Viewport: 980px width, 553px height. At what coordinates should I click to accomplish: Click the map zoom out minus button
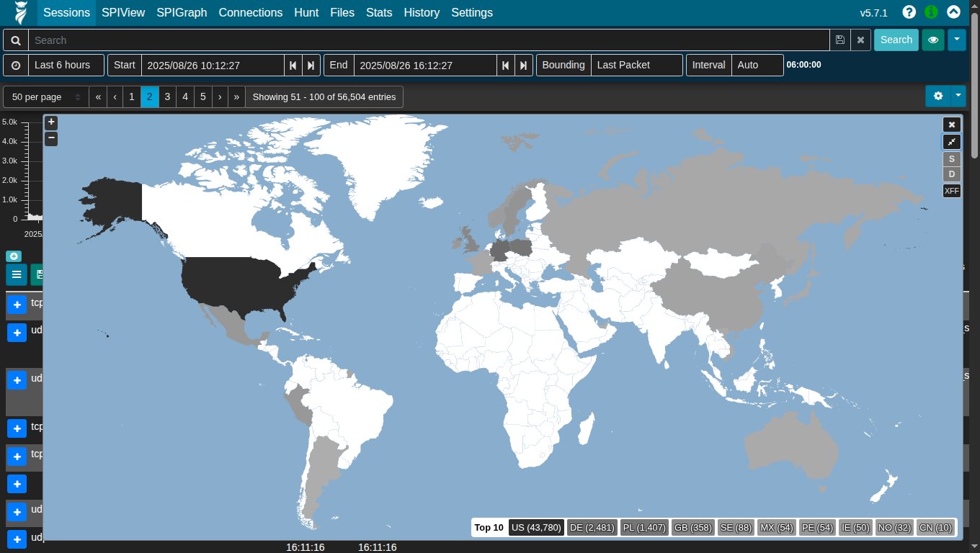pos(51,138)
